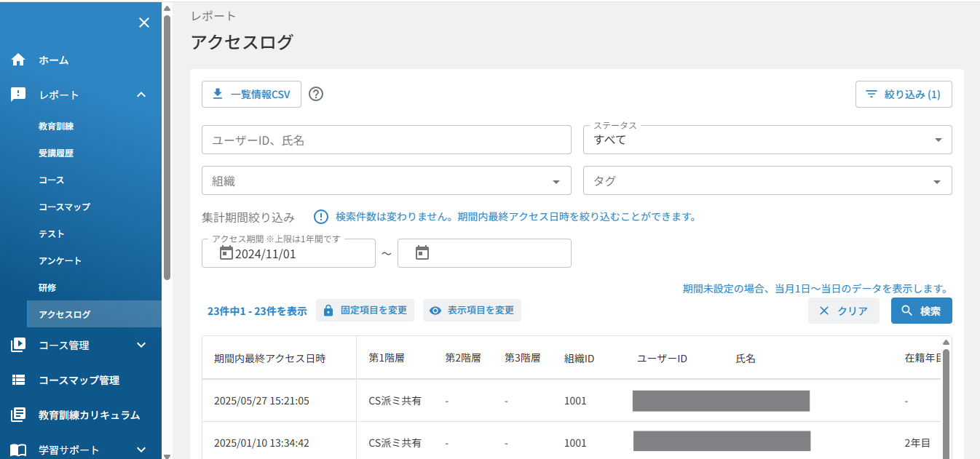Focus the ユーザーID、氏名 search field

[386, 140]
